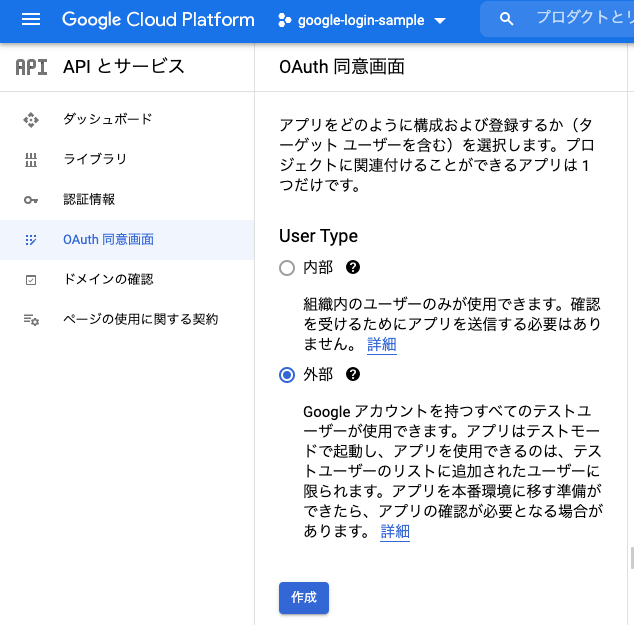Click the project hexagon icon beside google-login-sample
634x625 pixels.
[284, 20]
